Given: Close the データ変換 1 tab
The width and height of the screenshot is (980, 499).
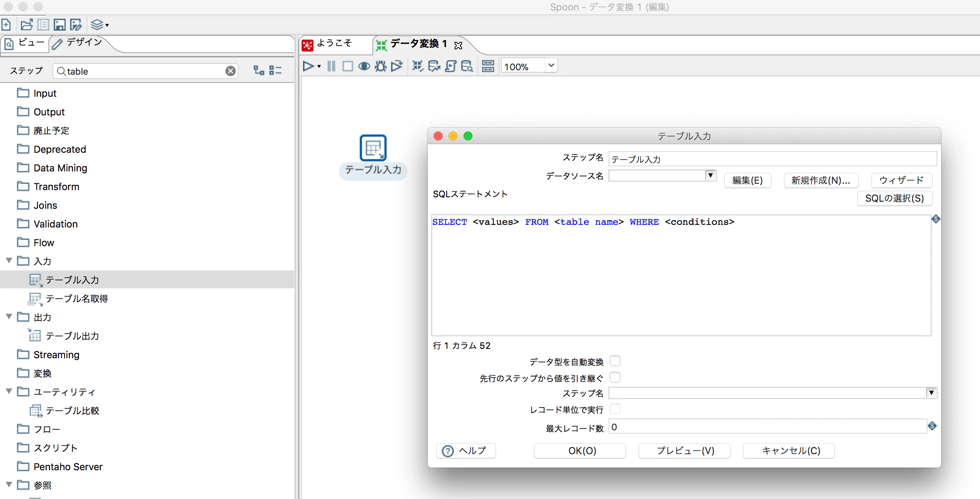Looking at the screenshot, I should 458,45.
